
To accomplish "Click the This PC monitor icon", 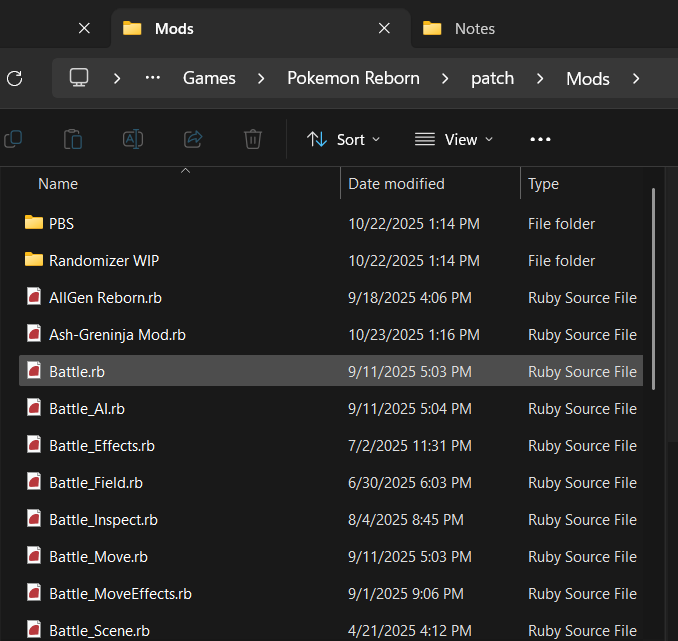I will click(79, 78).
